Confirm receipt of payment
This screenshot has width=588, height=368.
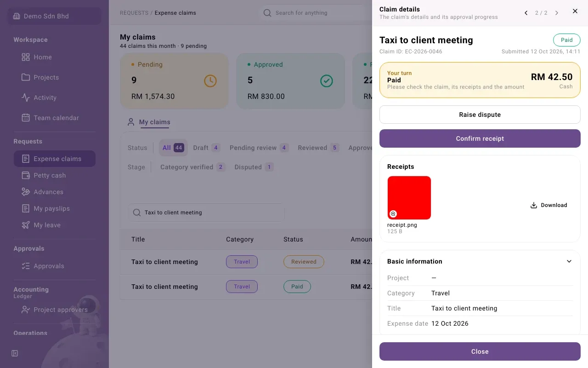(480, 138)
